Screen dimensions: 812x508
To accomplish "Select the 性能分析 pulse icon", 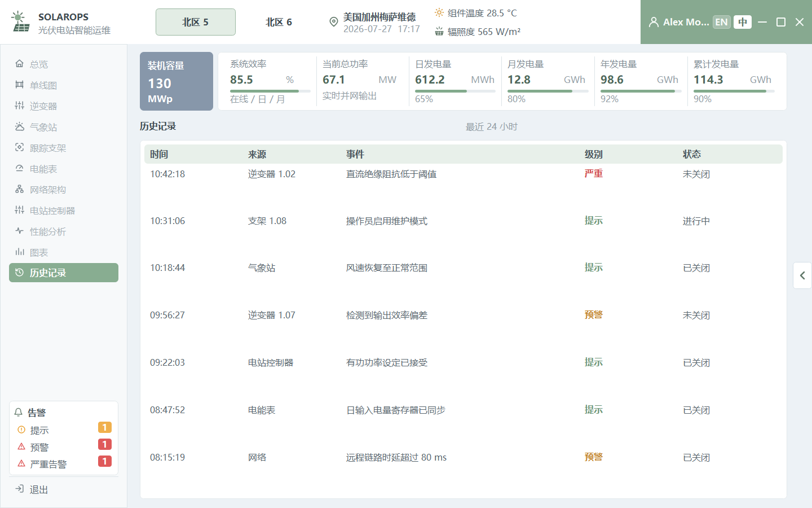I will (x=20, y=231).
